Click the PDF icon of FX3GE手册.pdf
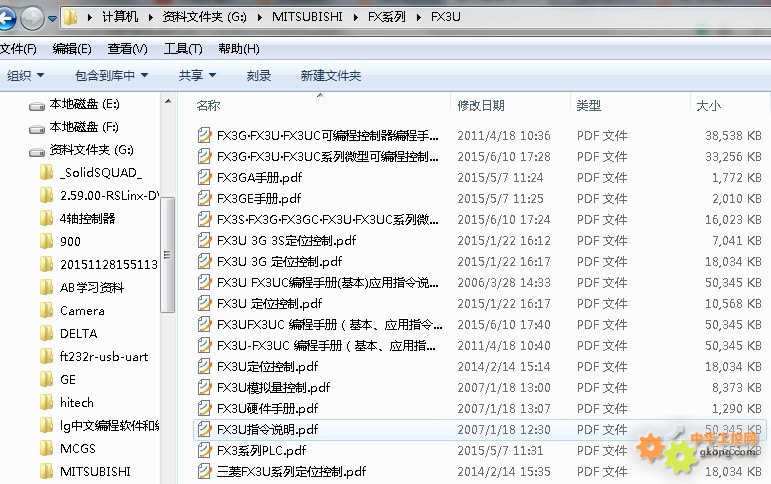This screenshot has width=771, height=484. pyautogui.click(x=204, y=198)
